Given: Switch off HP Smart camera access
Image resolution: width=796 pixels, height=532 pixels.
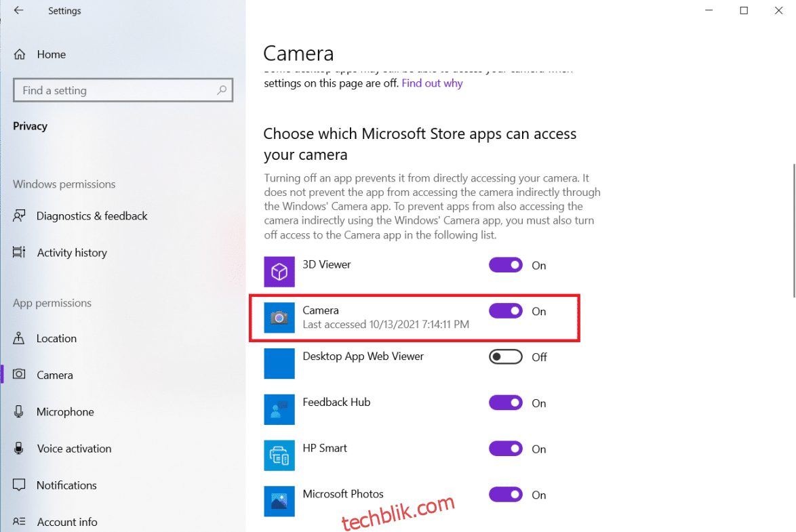Looking at the screenshot, I should 506,449.
